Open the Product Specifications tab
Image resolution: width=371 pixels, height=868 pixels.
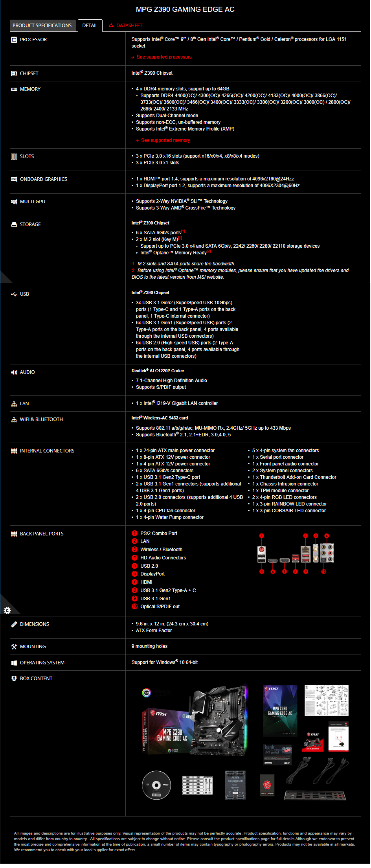42,26
